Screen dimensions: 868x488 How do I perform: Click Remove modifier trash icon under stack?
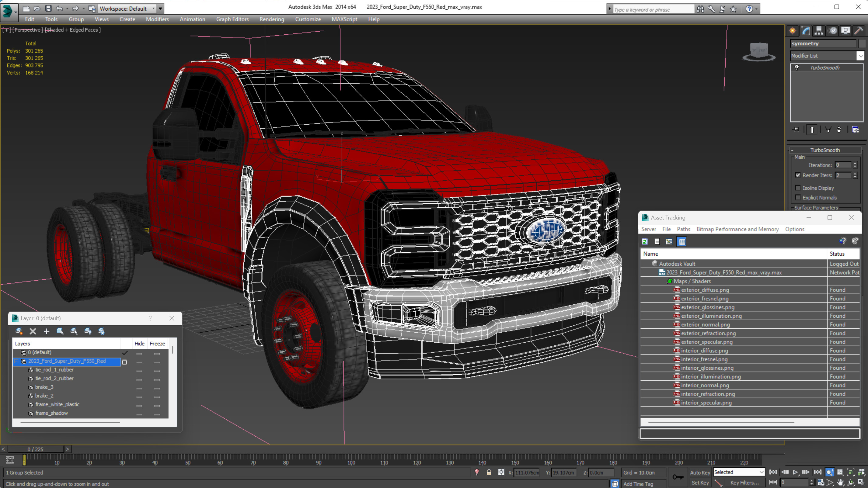click(x=839, y=130)
